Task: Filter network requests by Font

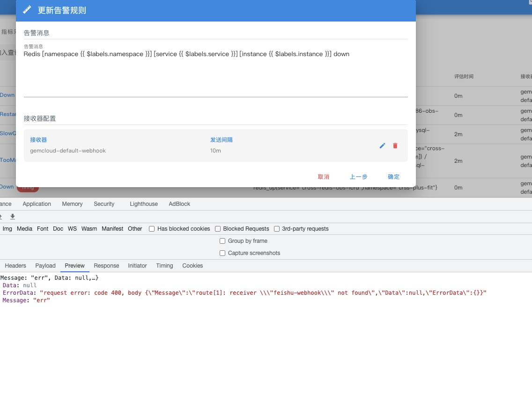Action: tap(43, 229)
